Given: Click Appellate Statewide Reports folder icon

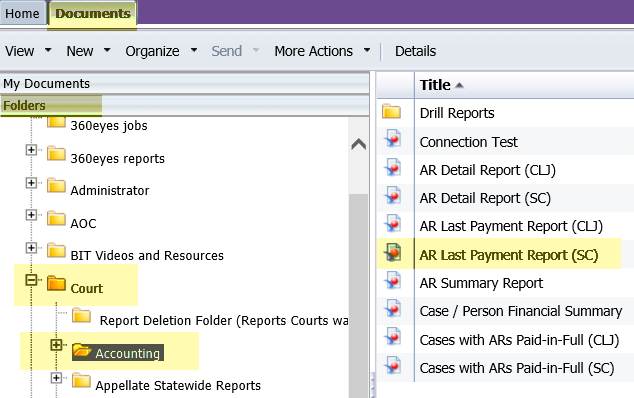Looking at the screenshot, I should (81, 381).
